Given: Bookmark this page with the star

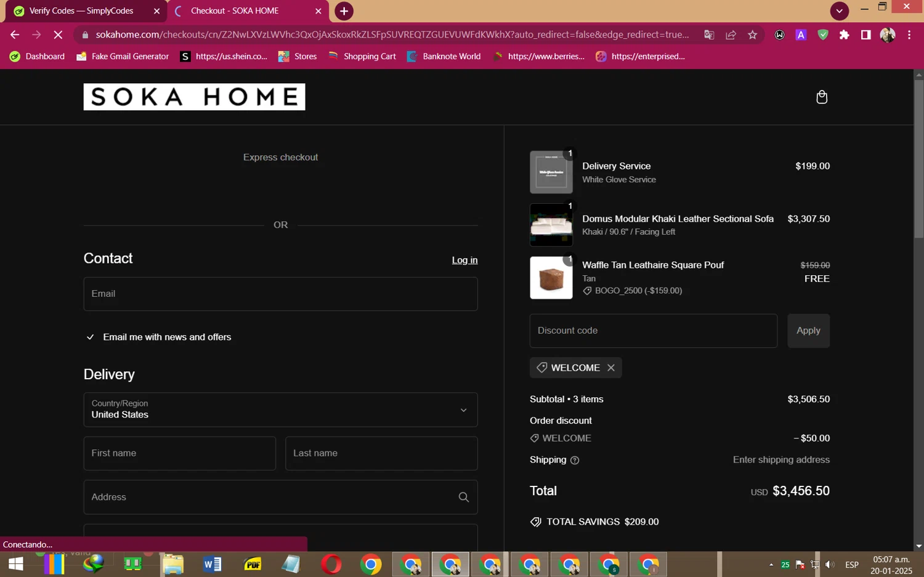Looking at the screenshot, I should coord(752,35).
